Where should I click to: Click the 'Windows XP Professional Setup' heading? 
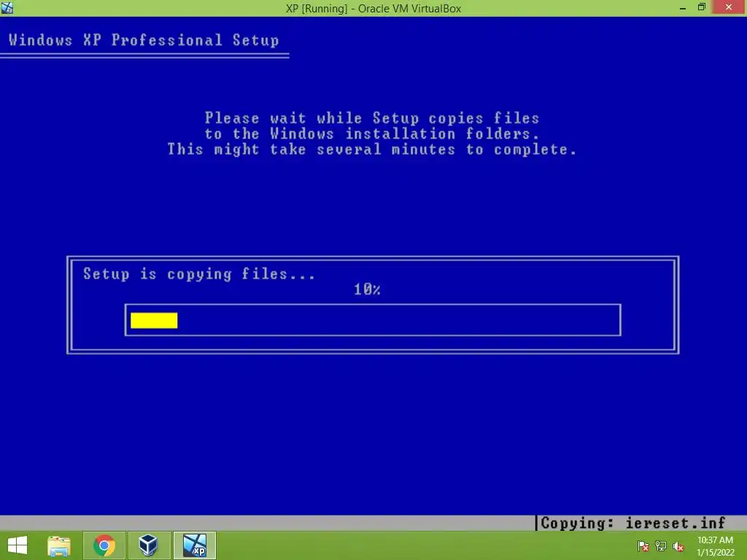144,40
